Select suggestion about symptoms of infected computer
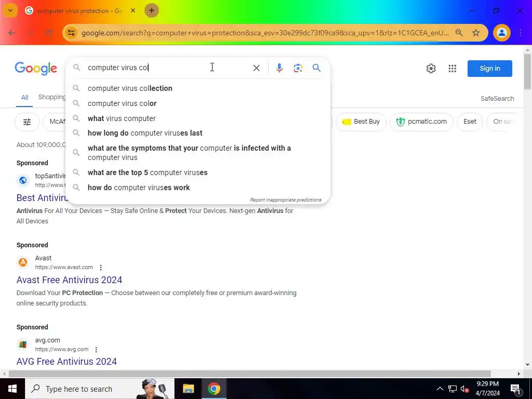532x399 pixels. (198, 153)
